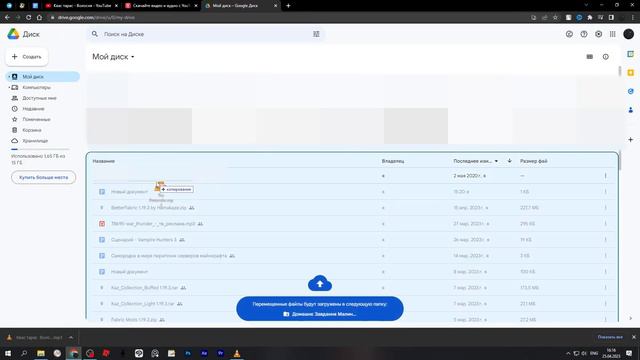This screenshot has width=640, height=360.
Task: Switch to the Скачайте видео и аудио tab
Action: [x=161, y=6]
